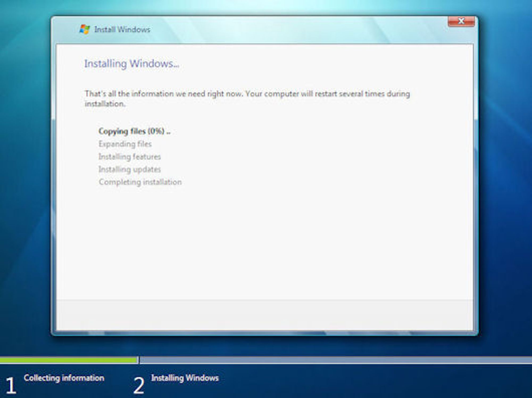Select the Completing installation step
This screenshot has width=532, height=398.
pyautogui.click(x=140, y=182)
